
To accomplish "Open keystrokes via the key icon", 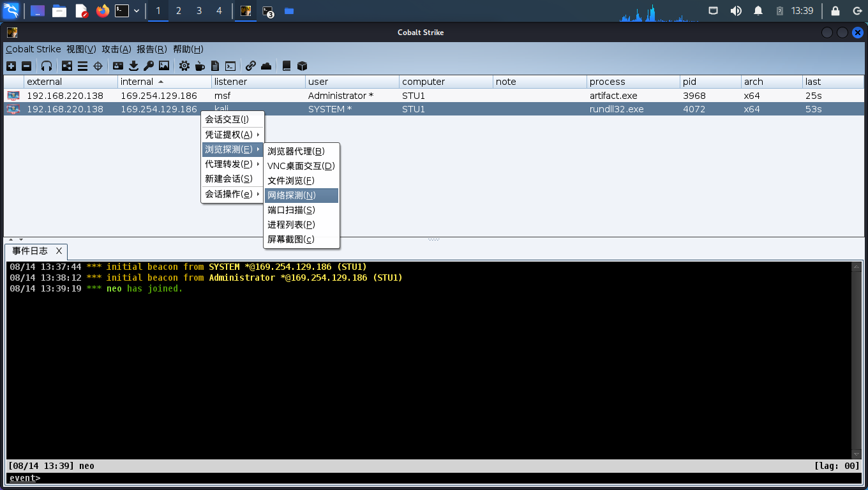I will pos(149,66).
